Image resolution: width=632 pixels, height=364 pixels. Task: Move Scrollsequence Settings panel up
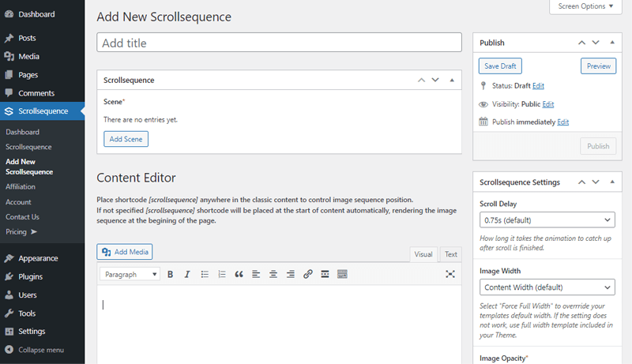coord(581,182)
